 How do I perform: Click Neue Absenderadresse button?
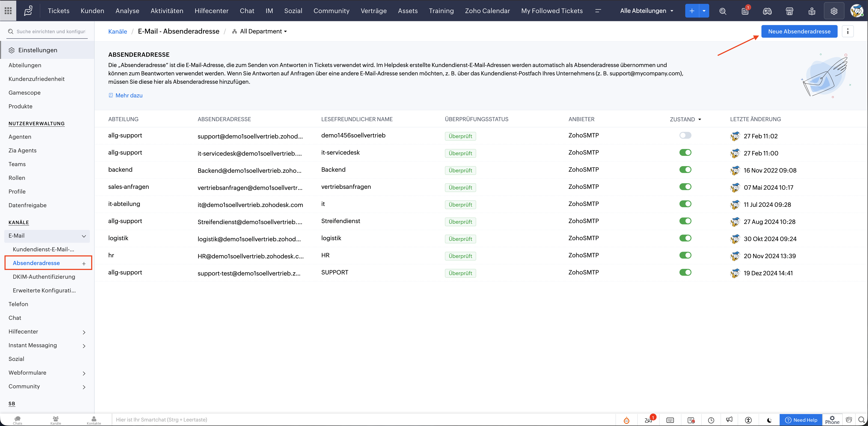(799, 31)
